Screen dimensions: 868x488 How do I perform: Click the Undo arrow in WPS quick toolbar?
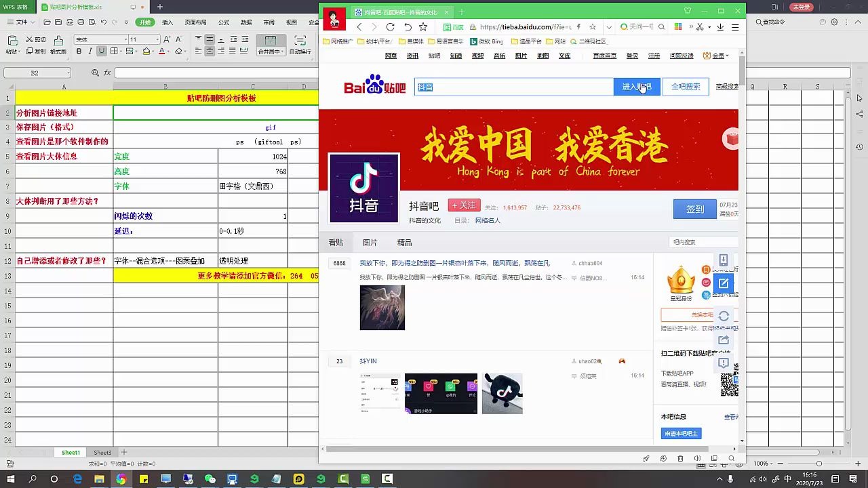coord(104,22)
